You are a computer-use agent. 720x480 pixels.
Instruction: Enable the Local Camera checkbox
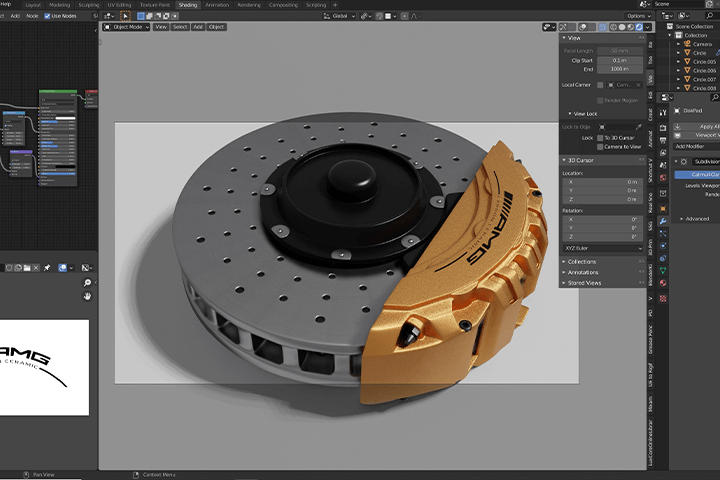click(600, 85)
